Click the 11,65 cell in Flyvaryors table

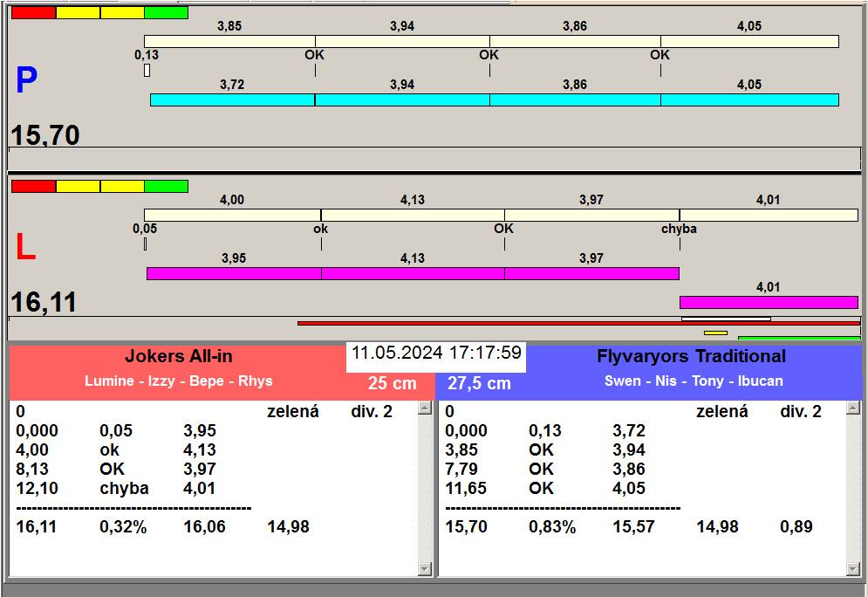tap(466, 489)
